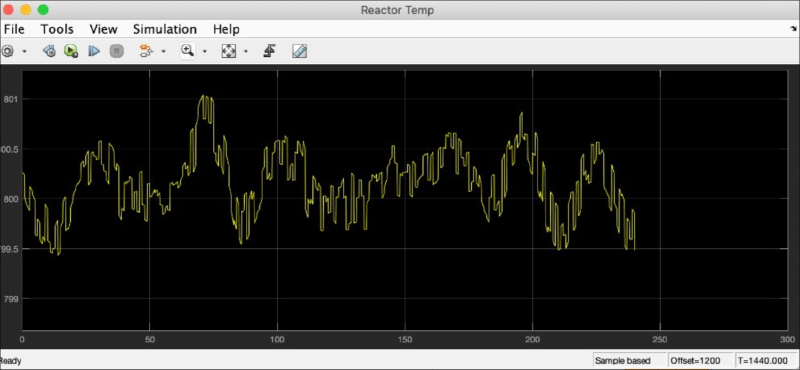Image resolution: width=800 pixels, height=370 pixels.
Task: Click the blue Step Forward icon
Action: [x=94, y=51]
